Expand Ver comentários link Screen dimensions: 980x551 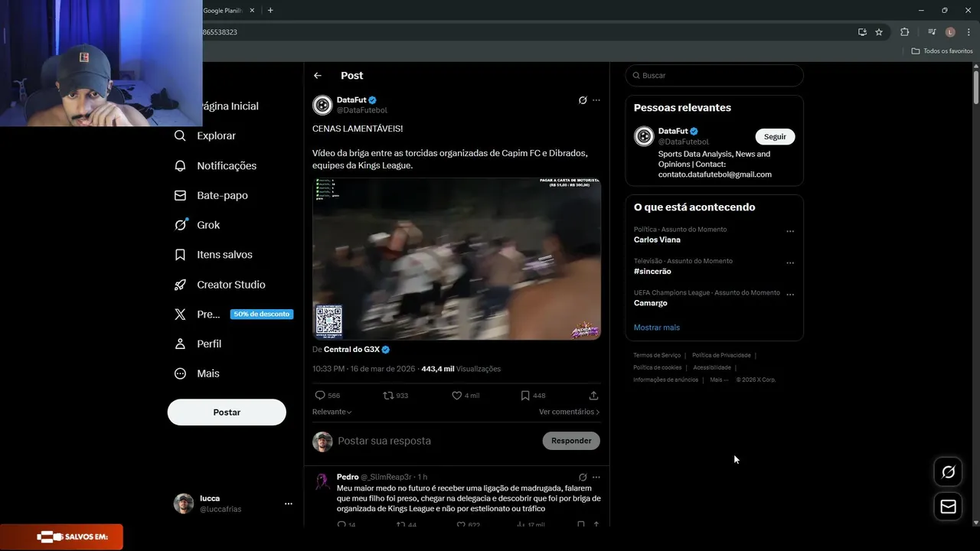click(x=569, y=412)
